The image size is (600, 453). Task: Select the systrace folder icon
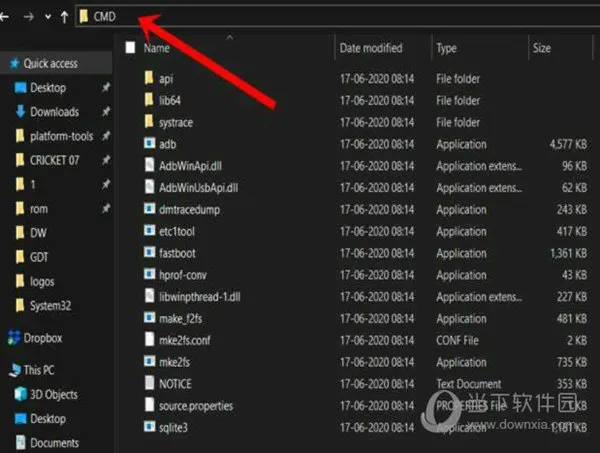[149, 121]
